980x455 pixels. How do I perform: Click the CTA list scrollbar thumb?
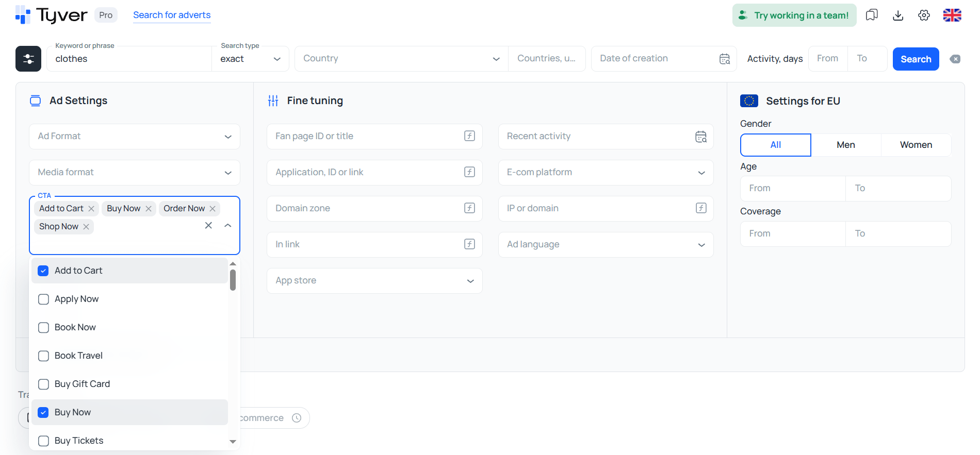(x=233, y=280)
